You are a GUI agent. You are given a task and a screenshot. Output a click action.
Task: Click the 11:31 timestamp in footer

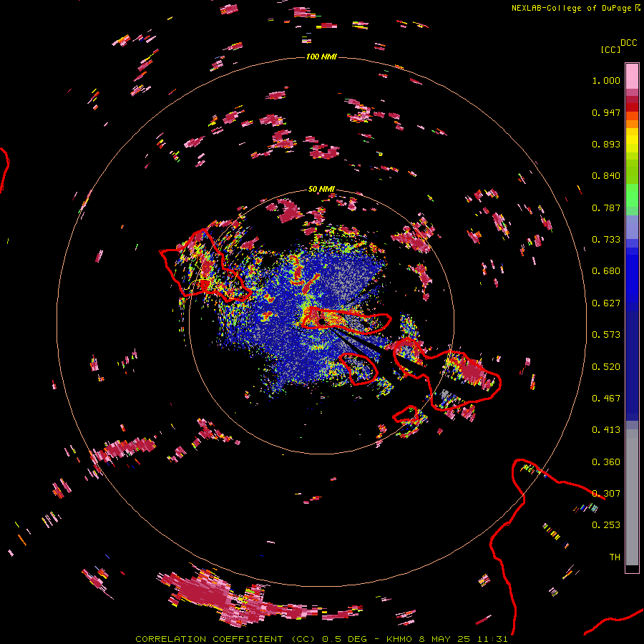point(492,639)
